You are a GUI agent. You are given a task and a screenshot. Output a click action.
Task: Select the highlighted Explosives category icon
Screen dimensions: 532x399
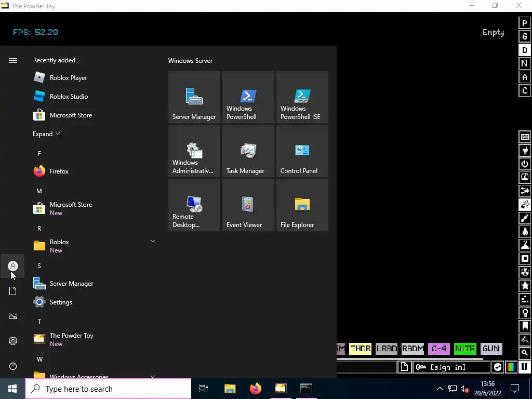point(525,205)
